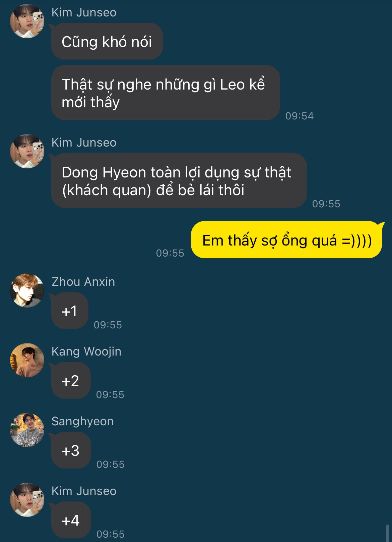This screenshot has height=542, width=392.
Task: Open Sanghyeon's profile picture
Action: click(x=27, y=430)
